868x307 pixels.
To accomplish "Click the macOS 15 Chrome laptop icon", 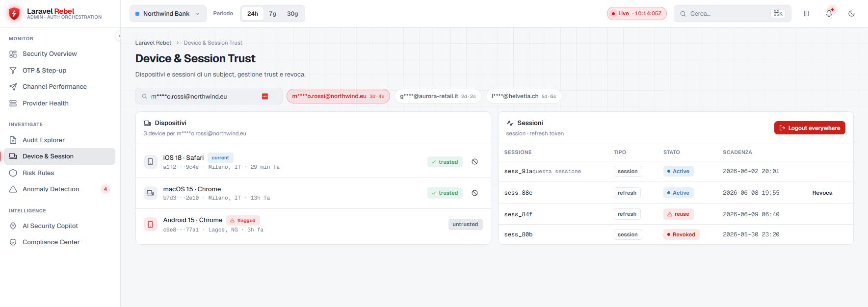I will [151, 193].
